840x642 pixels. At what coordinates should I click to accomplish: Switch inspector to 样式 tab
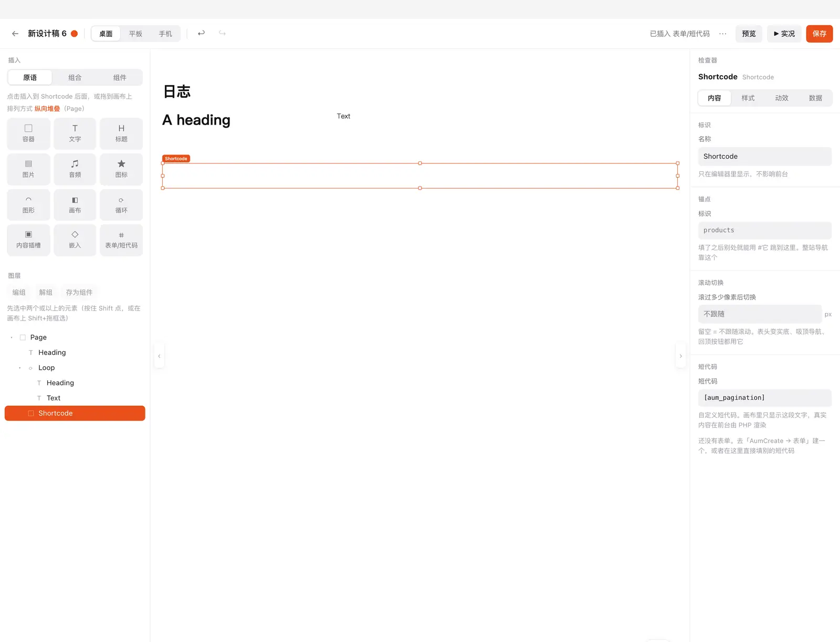click(748, 98)
